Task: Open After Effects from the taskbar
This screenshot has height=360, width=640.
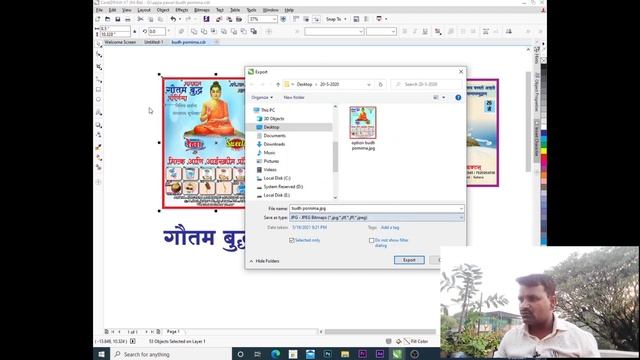Action: [380, 354]
